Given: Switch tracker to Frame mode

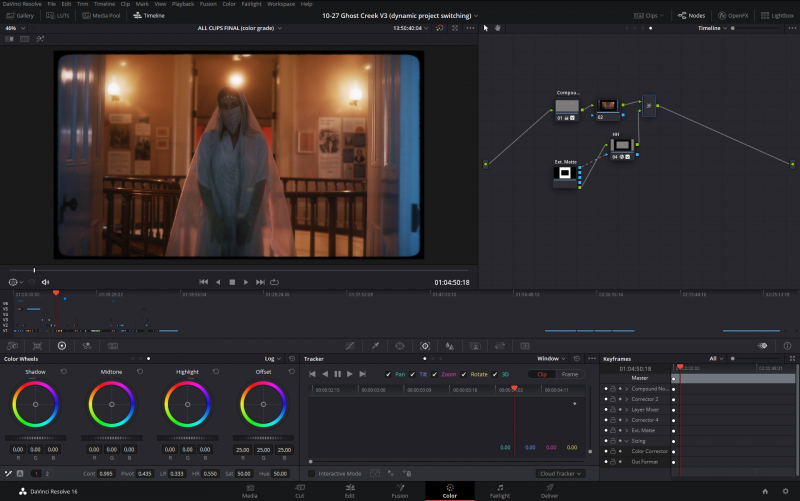Looking at the screenshot, I should [570, 374].
